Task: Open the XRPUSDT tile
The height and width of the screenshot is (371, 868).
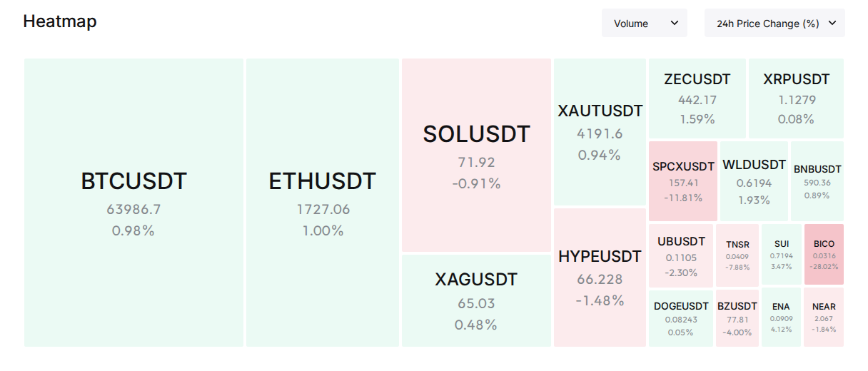Action: (796, 98)
